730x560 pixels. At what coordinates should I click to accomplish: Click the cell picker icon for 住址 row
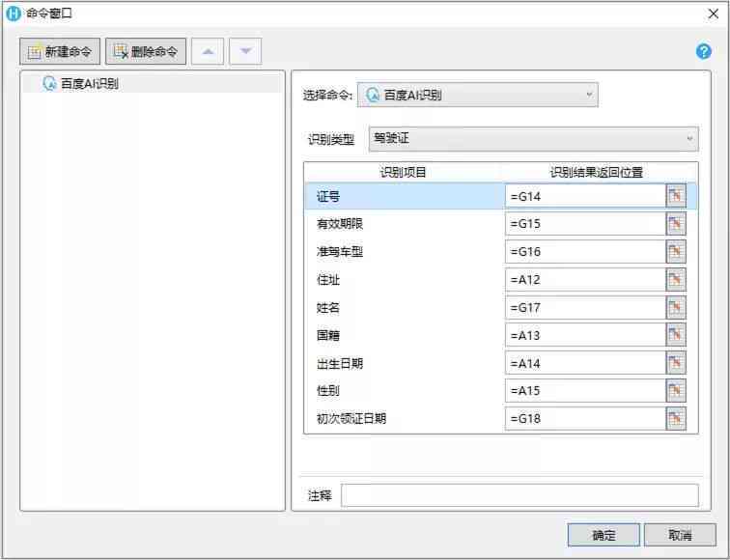tap(676, 280)
